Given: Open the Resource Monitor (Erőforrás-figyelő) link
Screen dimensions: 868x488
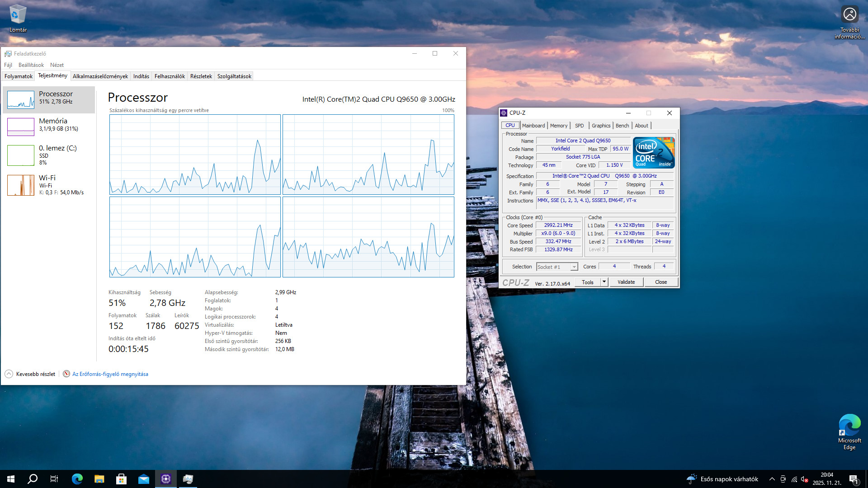Looking at the screenshot, I should [110, 374].
